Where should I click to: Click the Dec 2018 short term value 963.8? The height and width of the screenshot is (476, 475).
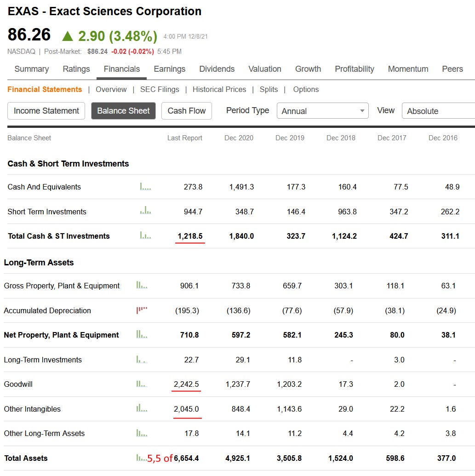[x=347, y=212]
